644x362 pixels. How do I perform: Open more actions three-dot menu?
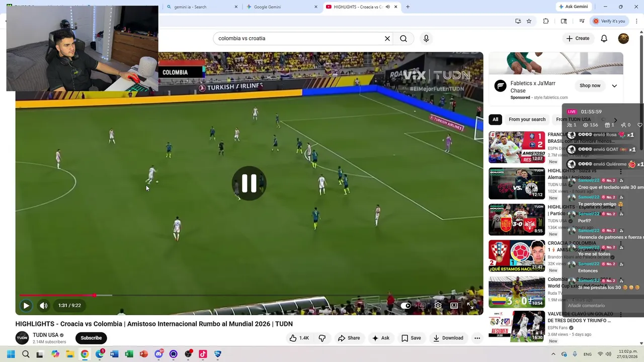point(477,338)
